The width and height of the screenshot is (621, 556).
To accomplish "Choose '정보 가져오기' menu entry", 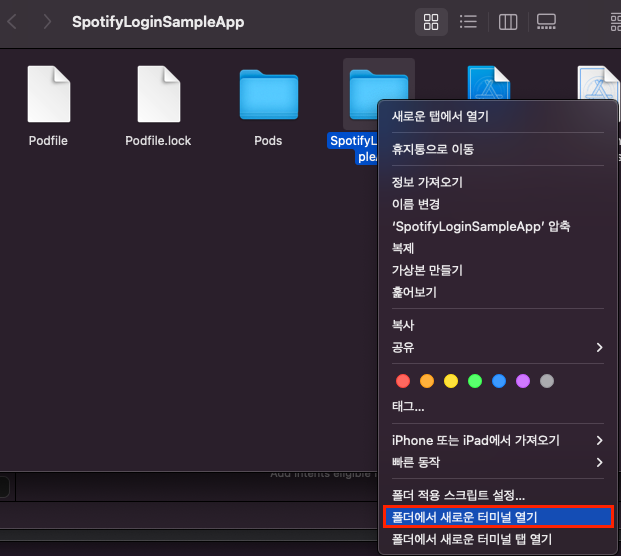I will 498,182.
